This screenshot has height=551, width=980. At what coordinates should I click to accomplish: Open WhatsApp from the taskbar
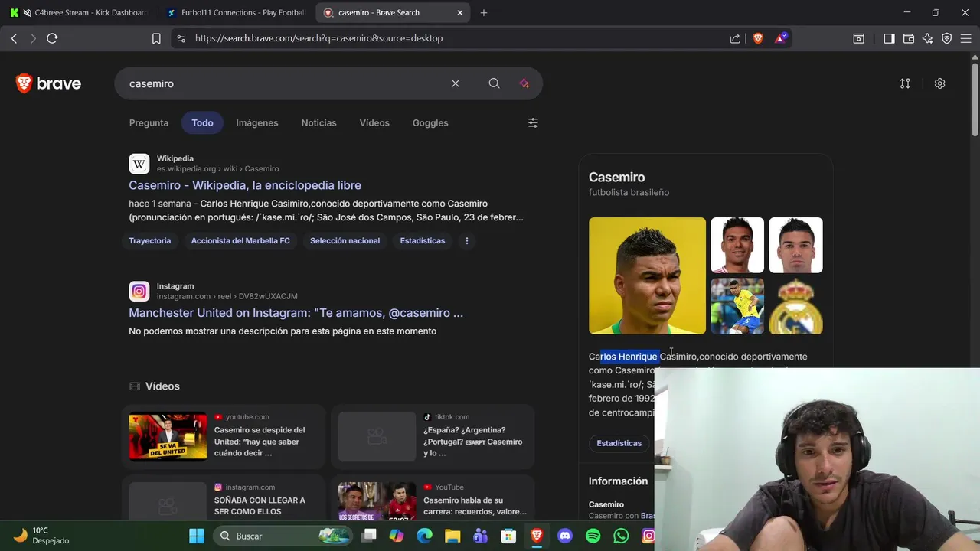click(x=621, y=536)
